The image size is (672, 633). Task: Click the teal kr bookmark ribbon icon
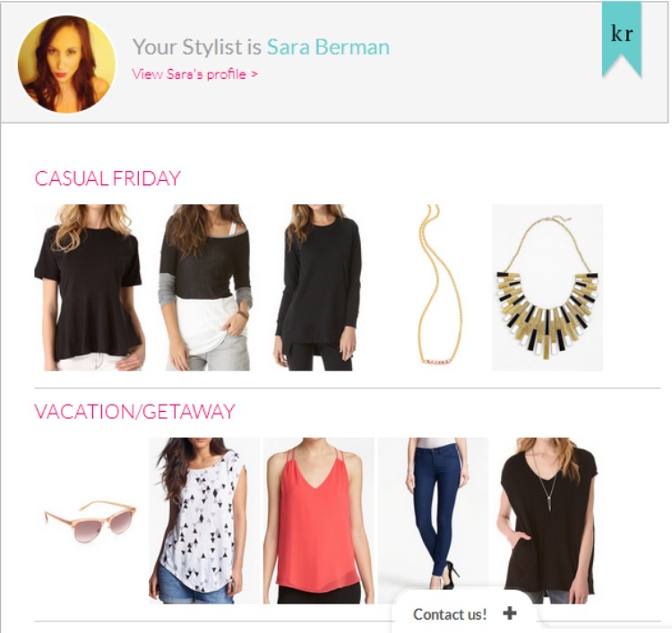point(622,38)
